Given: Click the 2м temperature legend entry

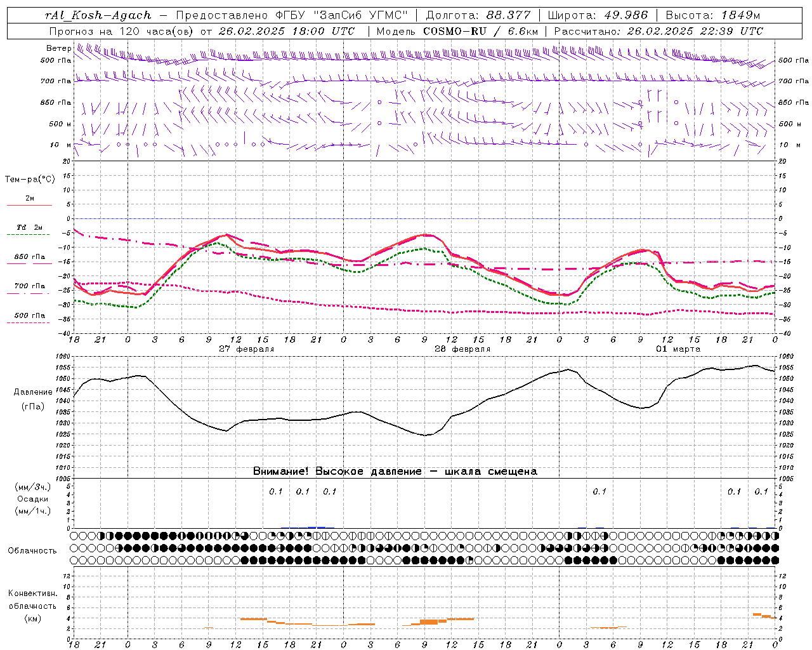Looking at the screenshot, I should (x=29, y=199).
